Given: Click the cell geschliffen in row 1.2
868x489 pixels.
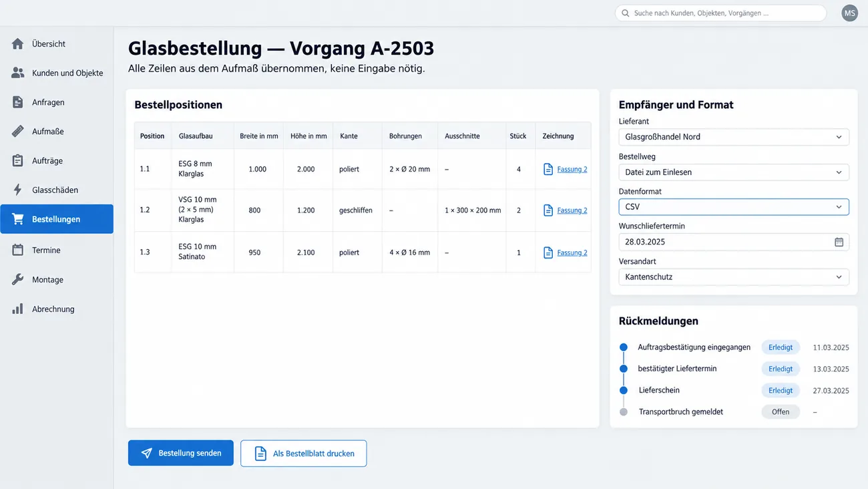Looking at the screenshot, I should pos(356,210).
